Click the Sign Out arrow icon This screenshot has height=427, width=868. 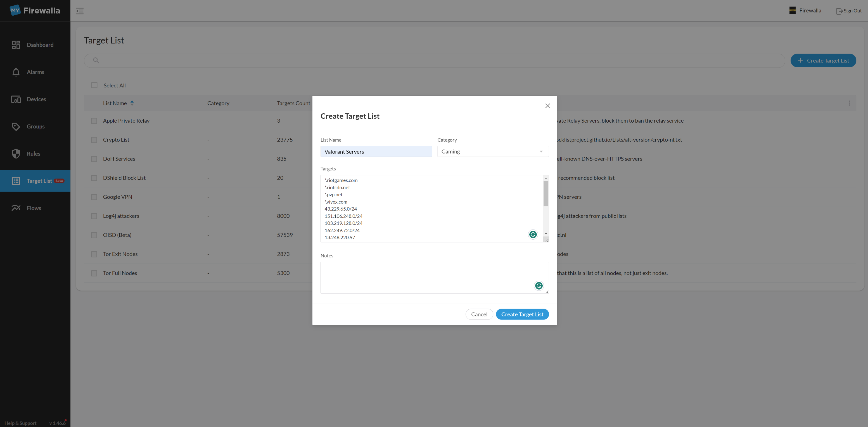pyautogui.click(x=839, y=11)
